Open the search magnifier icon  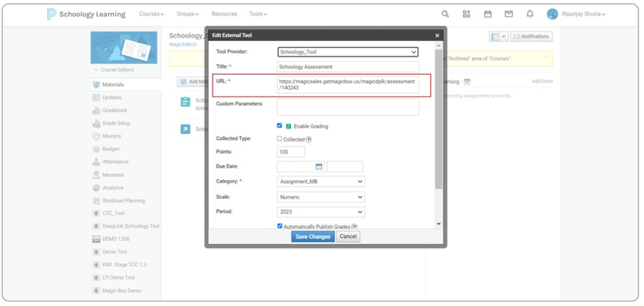[445, 14]
